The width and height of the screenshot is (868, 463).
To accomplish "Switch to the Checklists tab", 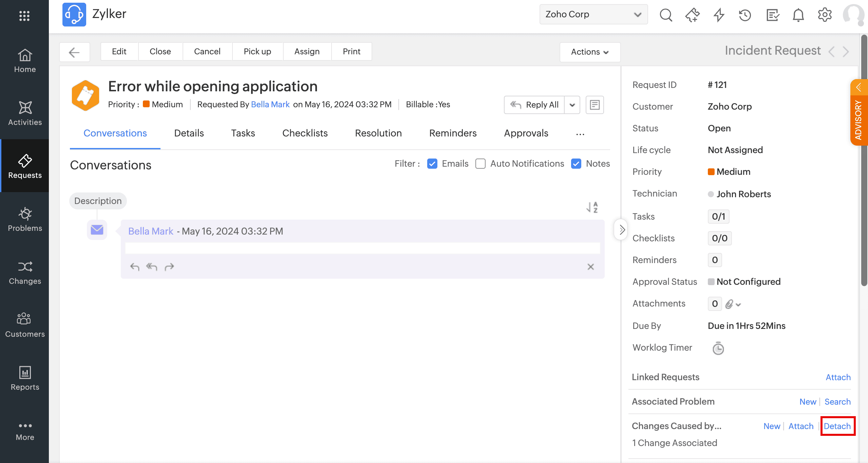I will 305,133.
